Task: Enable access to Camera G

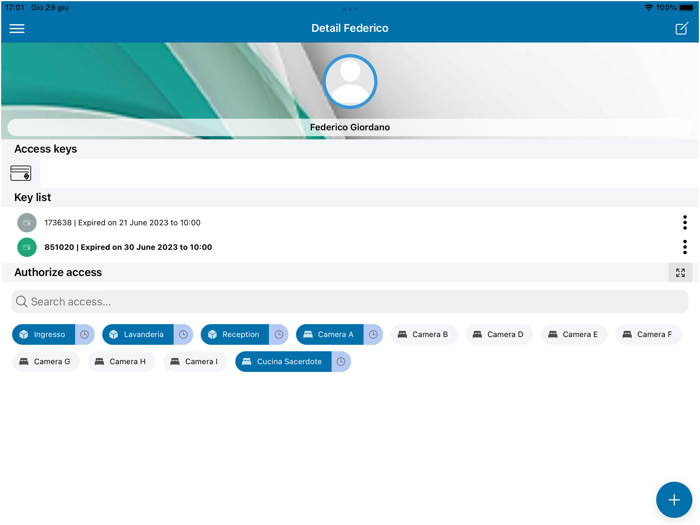Action: (46, 362)
